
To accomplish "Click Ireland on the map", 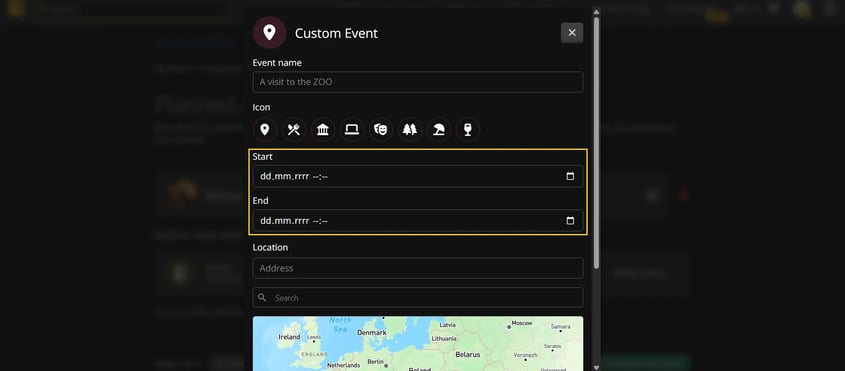I will [x=289, y=337].
